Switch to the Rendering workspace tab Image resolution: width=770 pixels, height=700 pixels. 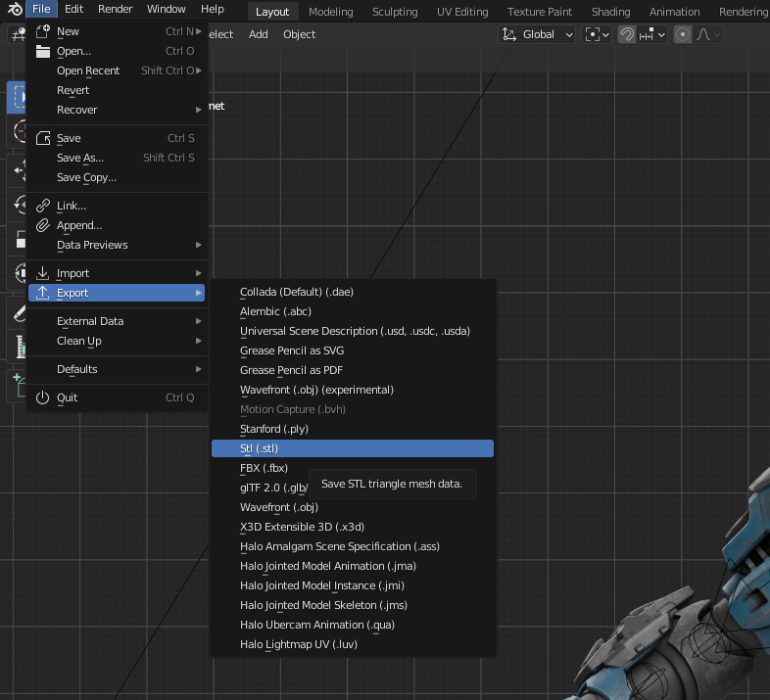coord(743,12)
